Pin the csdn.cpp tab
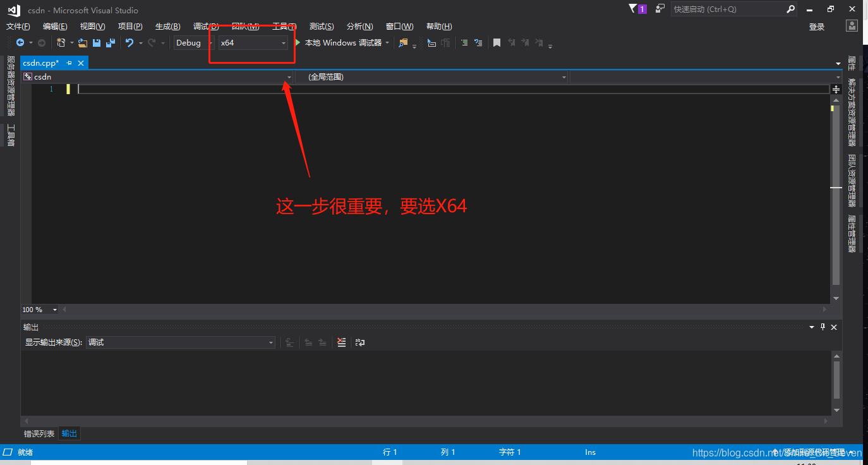This screenshot has width=868, height=465. tap(69, 63)
